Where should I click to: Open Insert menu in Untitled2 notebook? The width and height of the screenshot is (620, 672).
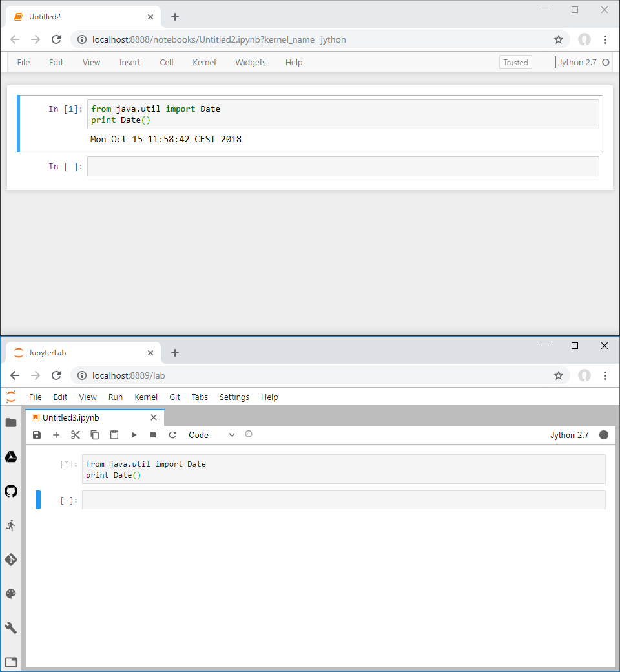[x=130, y=63]
